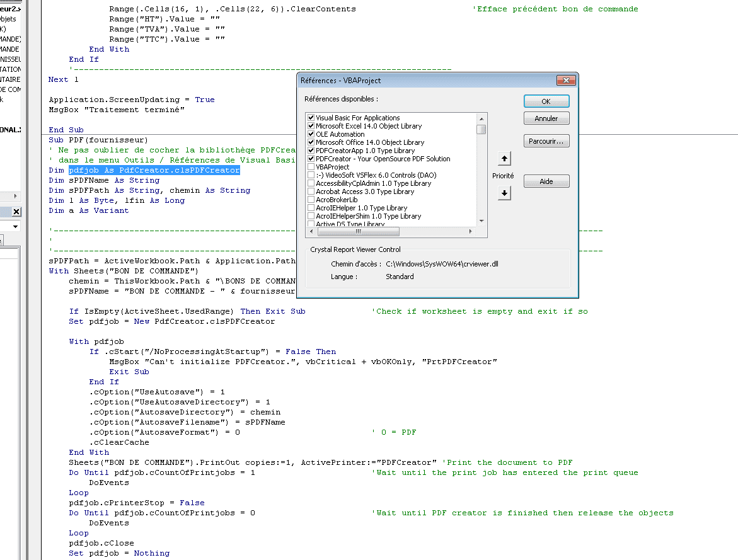
Task: Move reference priority down with arrow button
Action: coord(504,193)
